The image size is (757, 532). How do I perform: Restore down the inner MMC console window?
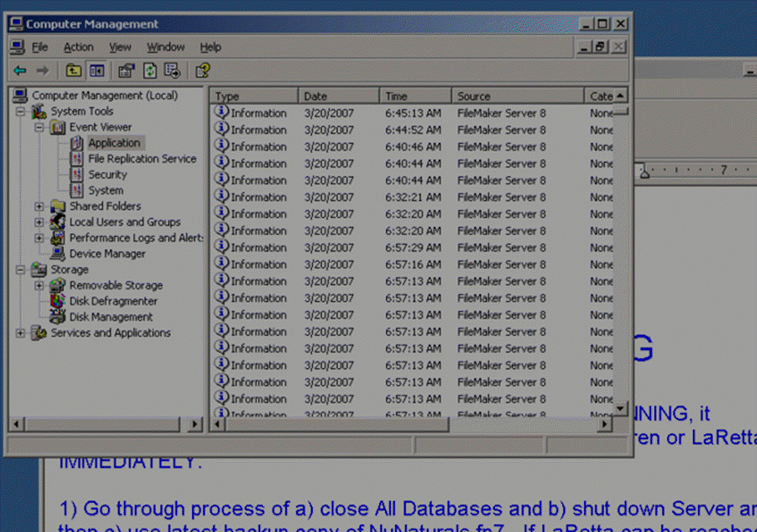[600, 47]
